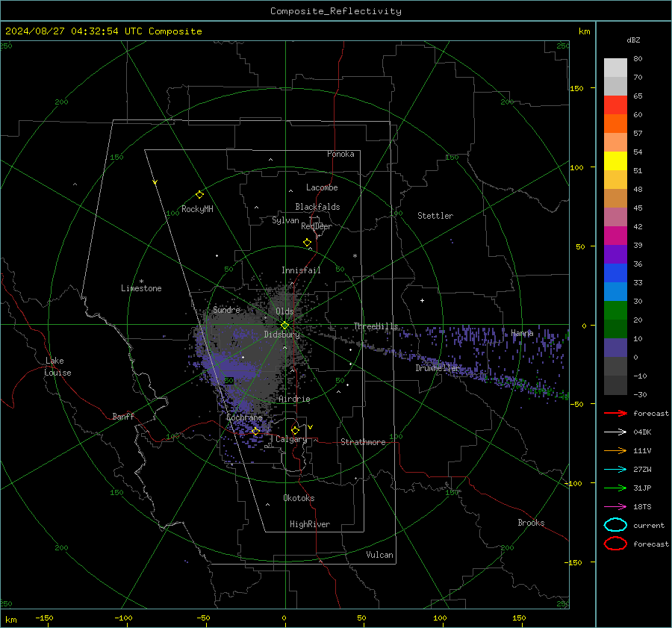672x628 pixels.
Task: Click the Composite_Reflectivity title text
Action: 336,11
